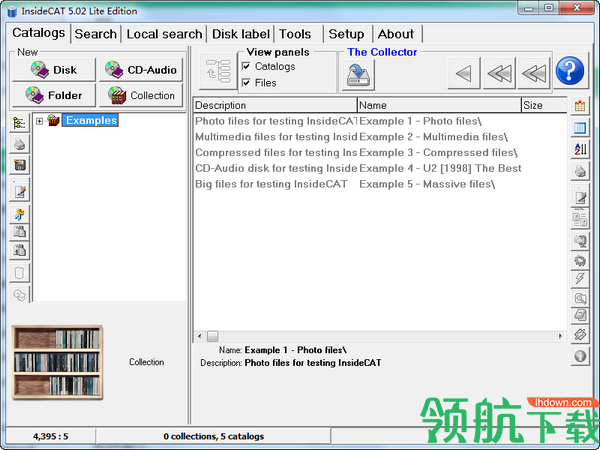Expand the Examples collection node
The image size is (600, 450).
pos(39,121)
